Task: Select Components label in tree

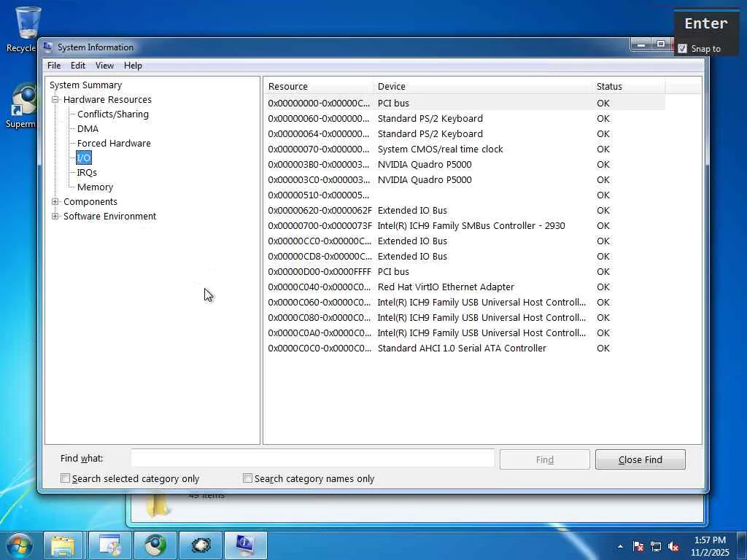Action: pyautogui.click(x=90, y=201)
